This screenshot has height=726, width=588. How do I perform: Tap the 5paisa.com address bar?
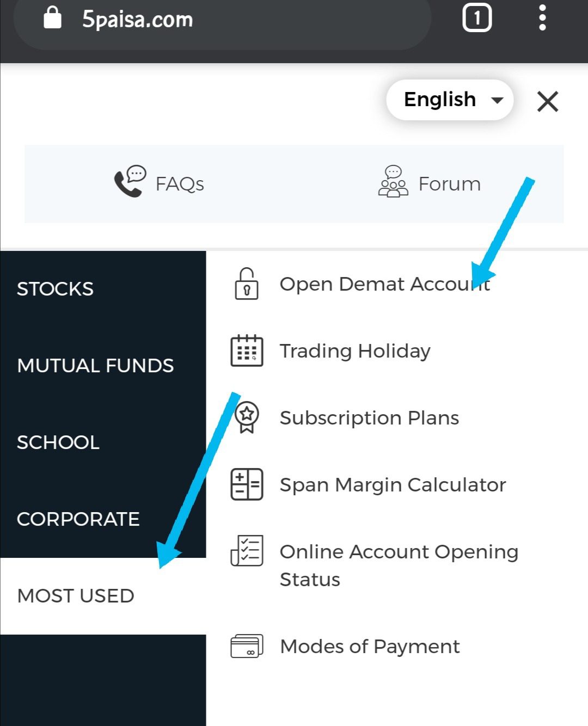(x=218, y=20)
